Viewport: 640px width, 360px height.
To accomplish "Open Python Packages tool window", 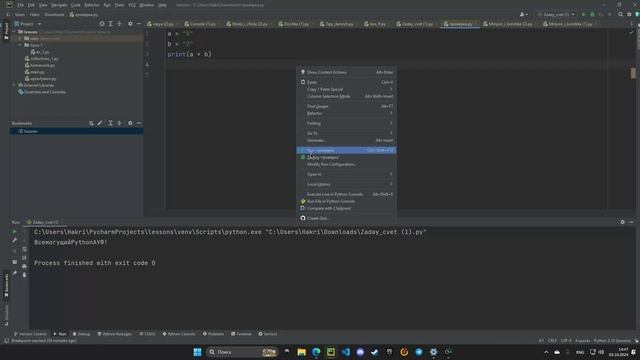I will (x=114, y=334).
